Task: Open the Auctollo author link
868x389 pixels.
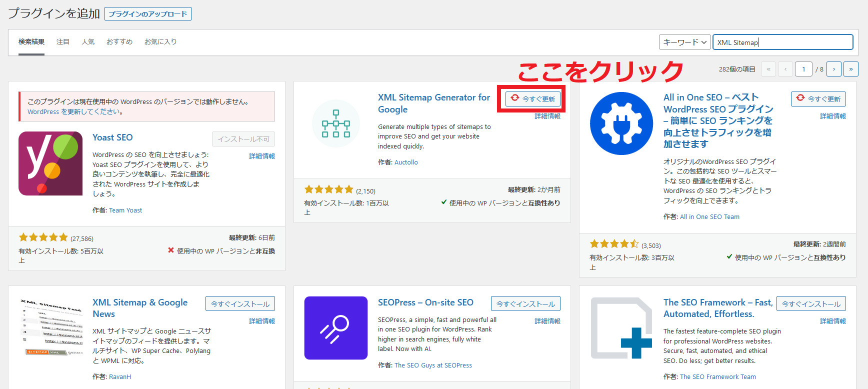Action: pos(406,162)
